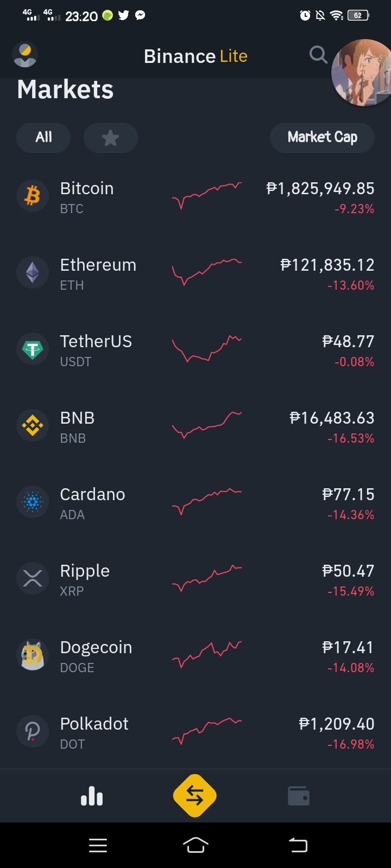Tap the Android home navigation button
The image size is (391, 868).
(x=195, y=845)
